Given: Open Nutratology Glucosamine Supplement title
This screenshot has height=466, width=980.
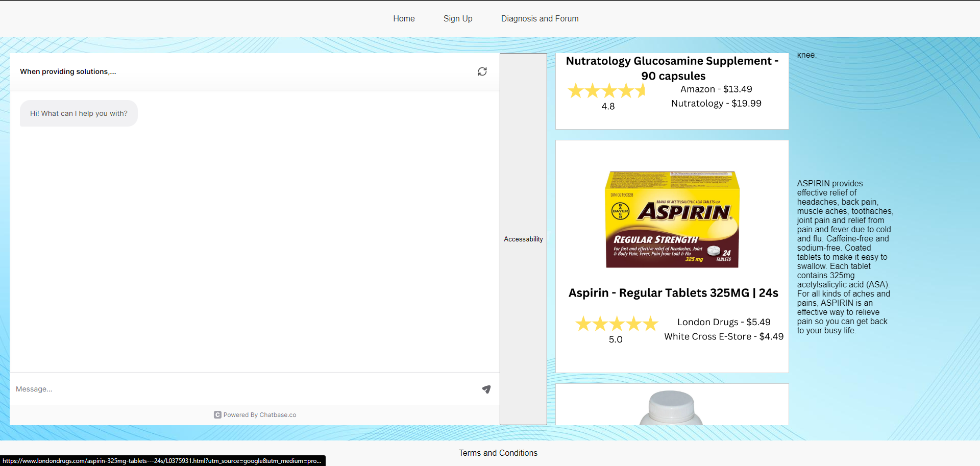Looking at the screenshot, I should click(x=672, y=68).
